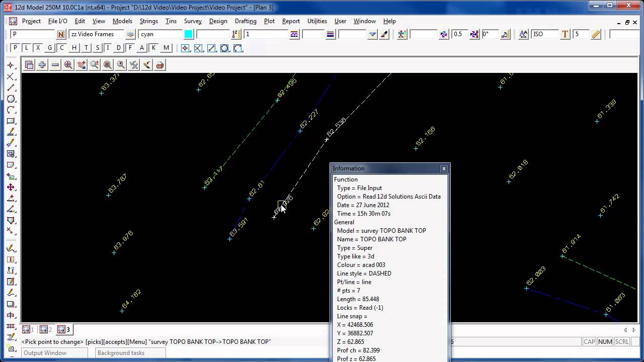The height and width of the screenshot is (362, 644).
Task: Click the cyan colour swatch
Action: (188, 34)
